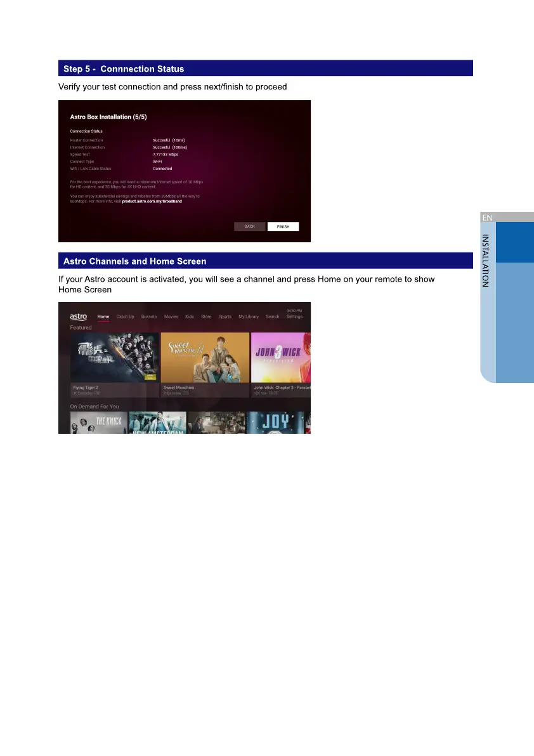Click the EN language side tab
Viewport: 534px width, 756px height.
(488, 218)
